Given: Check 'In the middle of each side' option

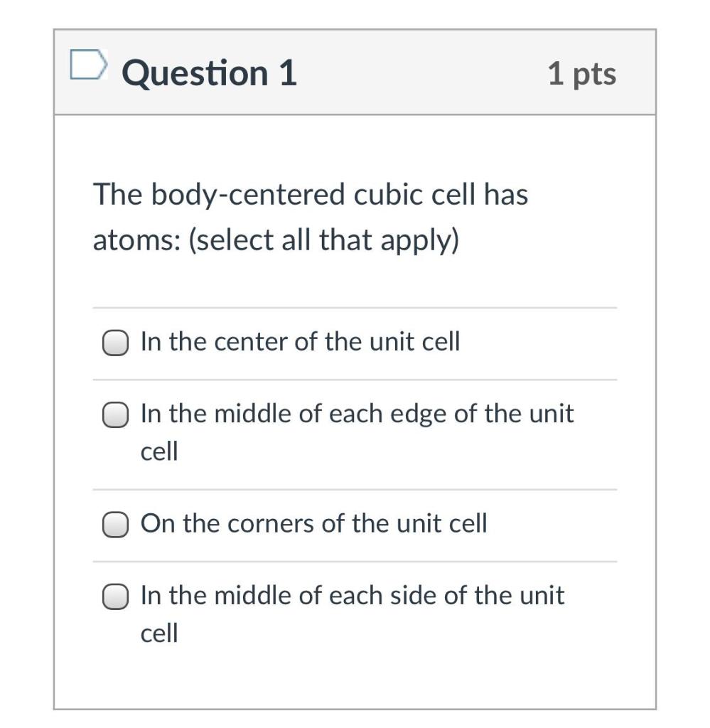Looking at the screenshot, I should 114,595.
